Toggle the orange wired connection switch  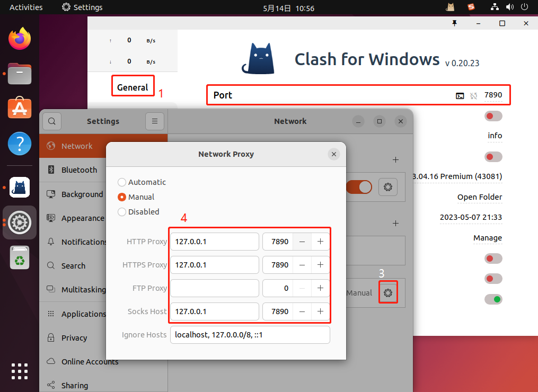pos(359,187)
